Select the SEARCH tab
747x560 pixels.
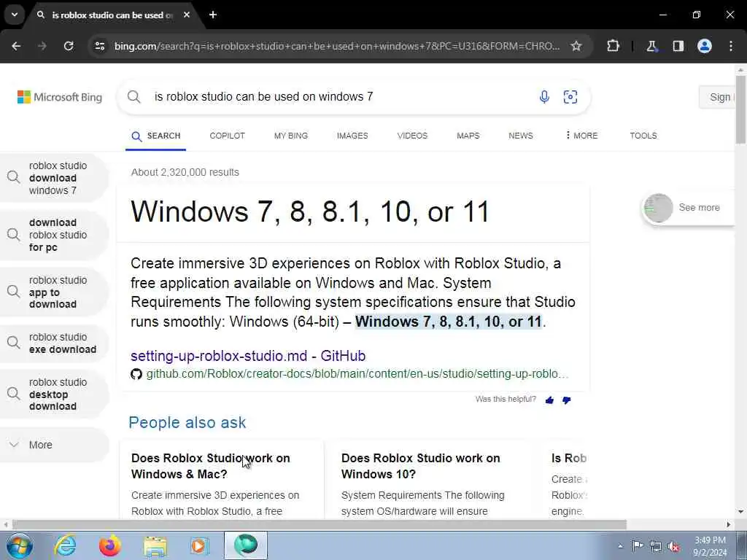156,136
